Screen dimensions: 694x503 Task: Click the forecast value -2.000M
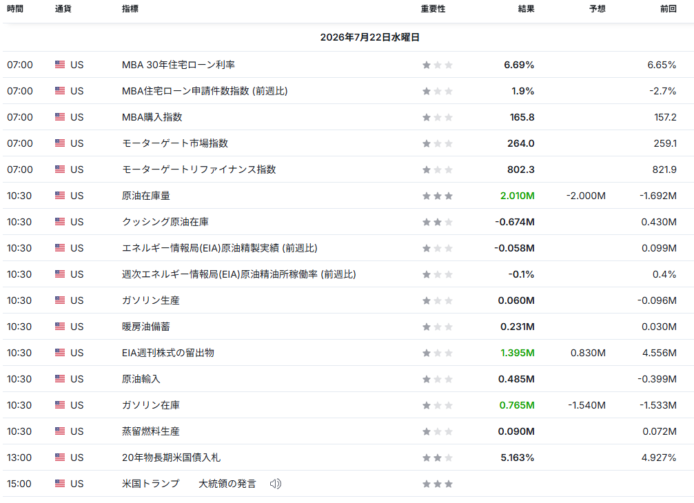[586, 196]
